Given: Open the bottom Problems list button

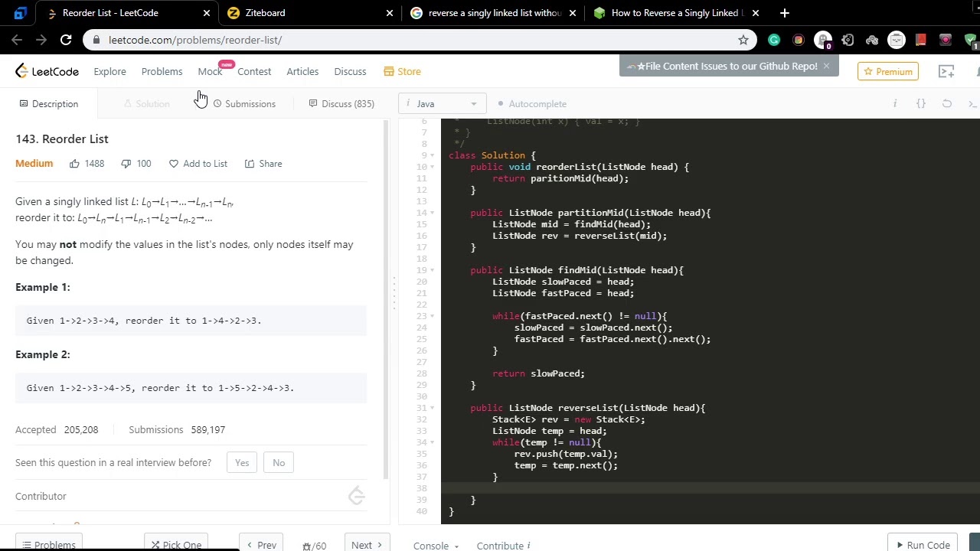Looking at the screenshot, I should (48, 545).
